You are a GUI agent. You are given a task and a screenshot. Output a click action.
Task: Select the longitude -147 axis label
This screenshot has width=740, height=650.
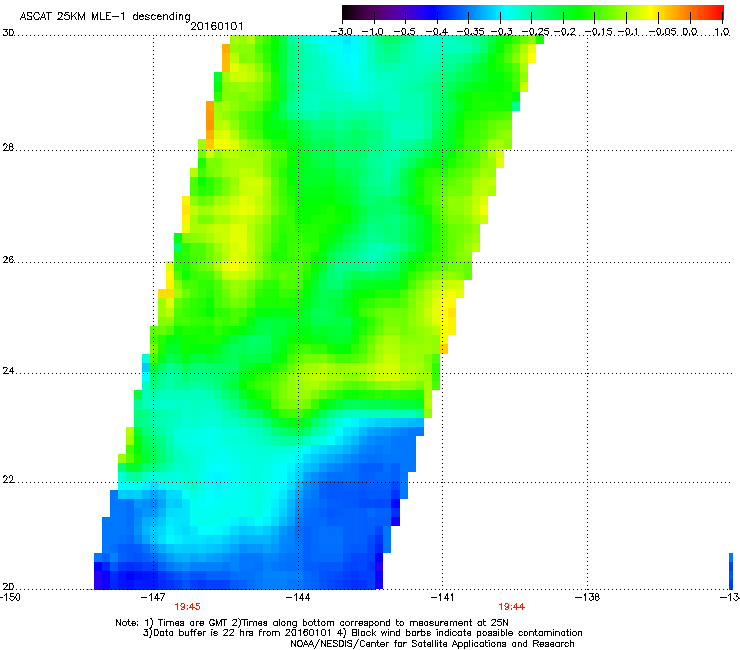(153, 597)
